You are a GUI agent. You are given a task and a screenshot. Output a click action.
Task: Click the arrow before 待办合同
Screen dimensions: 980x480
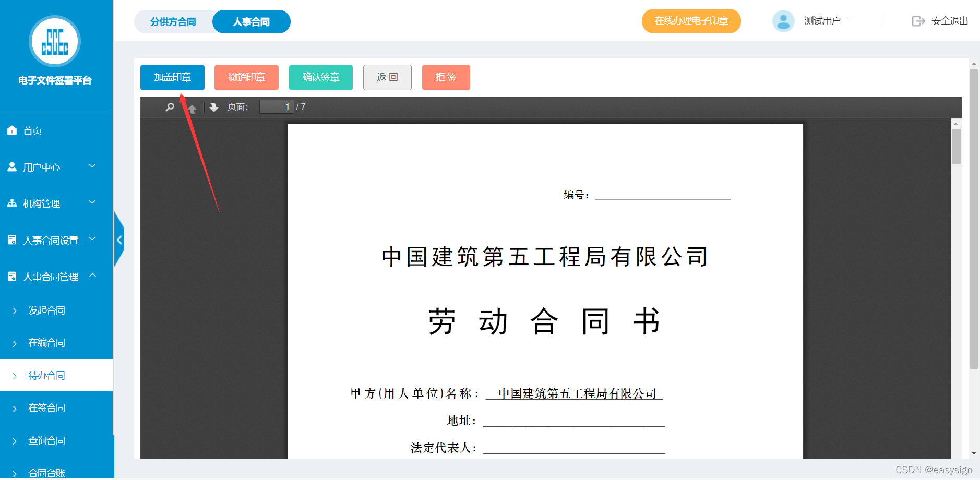[15, 376]
